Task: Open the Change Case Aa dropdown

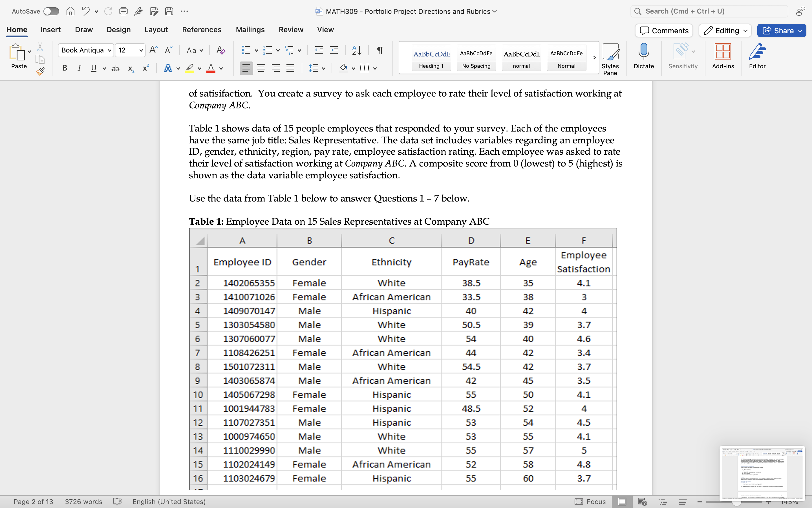Action: pos(195,51)
